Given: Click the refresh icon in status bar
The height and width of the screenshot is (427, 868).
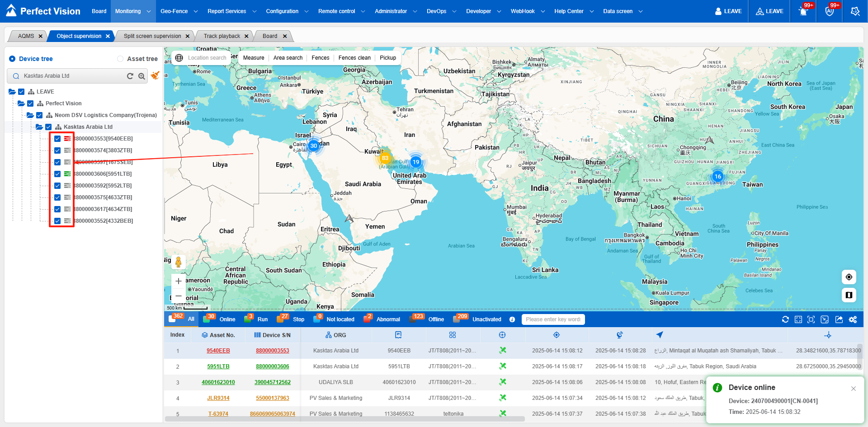Looking at the screenshot, I should pos(785,319).
